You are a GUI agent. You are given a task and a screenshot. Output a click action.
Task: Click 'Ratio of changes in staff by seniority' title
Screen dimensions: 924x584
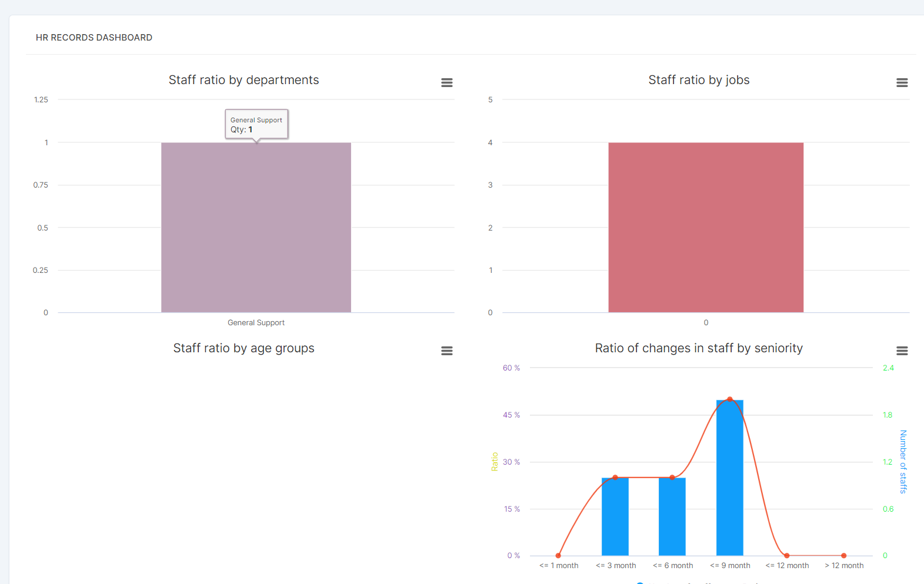699,348
